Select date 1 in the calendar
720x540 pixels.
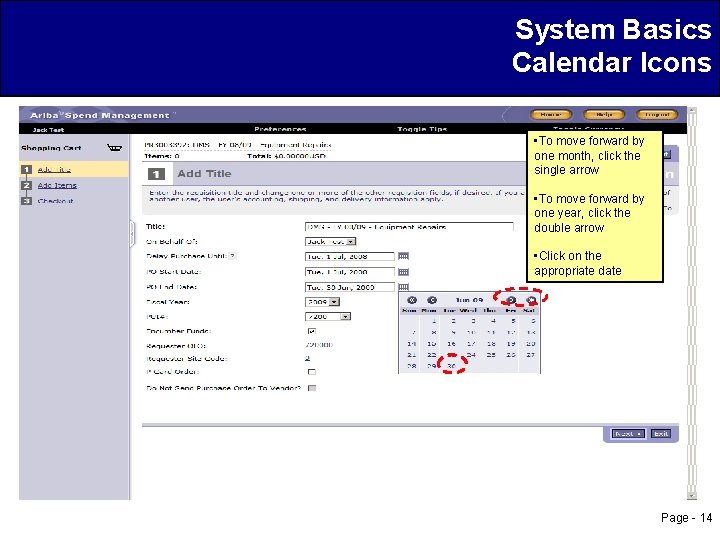click(434, 321)
